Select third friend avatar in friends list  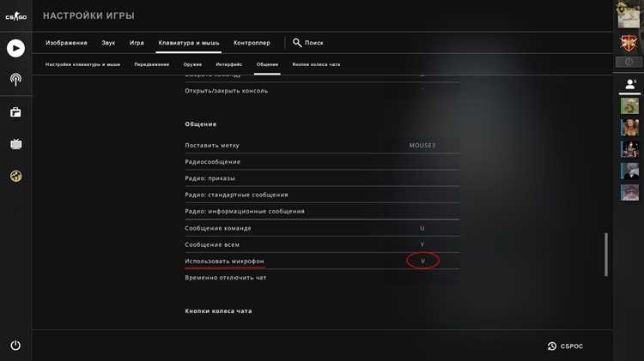click(629, 149)
